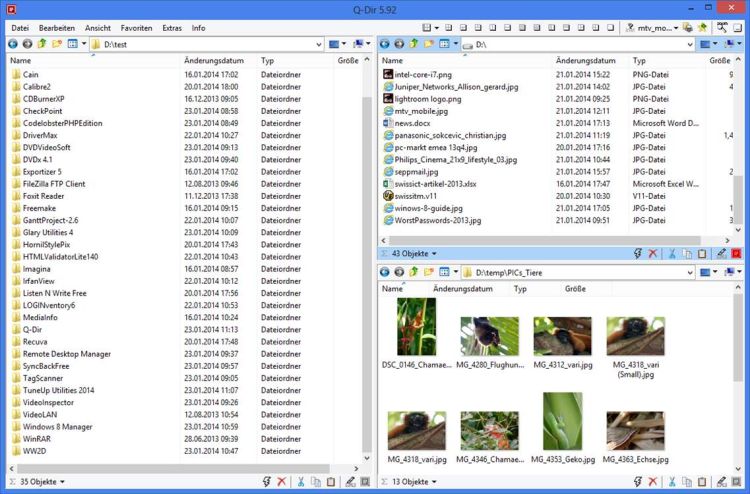Image resolution: width=750 pixels, height=494 pixels.
Task: Open the Extras menu
Action: [172, 28]
